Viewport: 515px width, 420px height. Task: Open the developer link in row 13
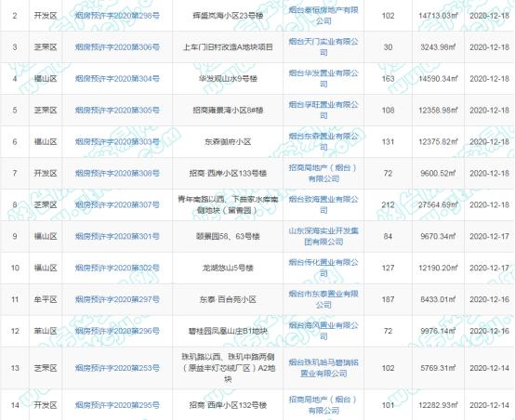[324, 368]
